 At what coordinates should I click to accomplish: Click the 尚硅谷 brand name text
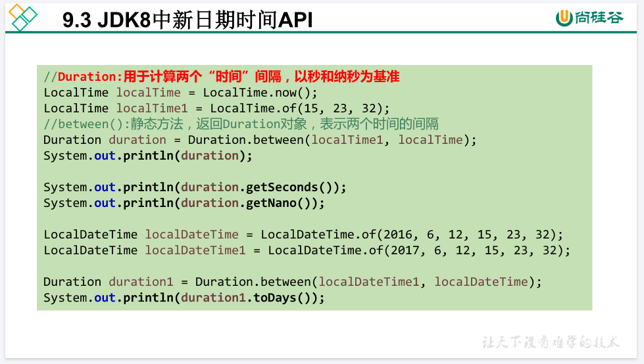598,18
